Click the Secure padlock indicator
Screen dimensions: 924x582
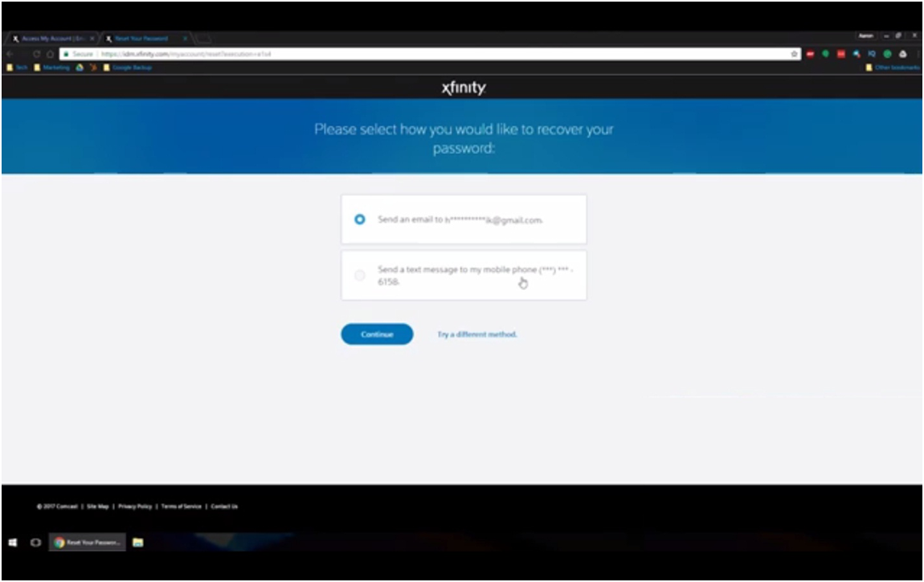(79, 54)
